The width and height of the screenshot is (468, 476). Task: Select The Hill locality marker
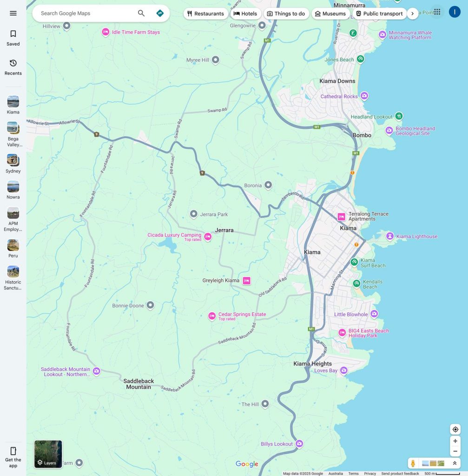pos(265,404)
